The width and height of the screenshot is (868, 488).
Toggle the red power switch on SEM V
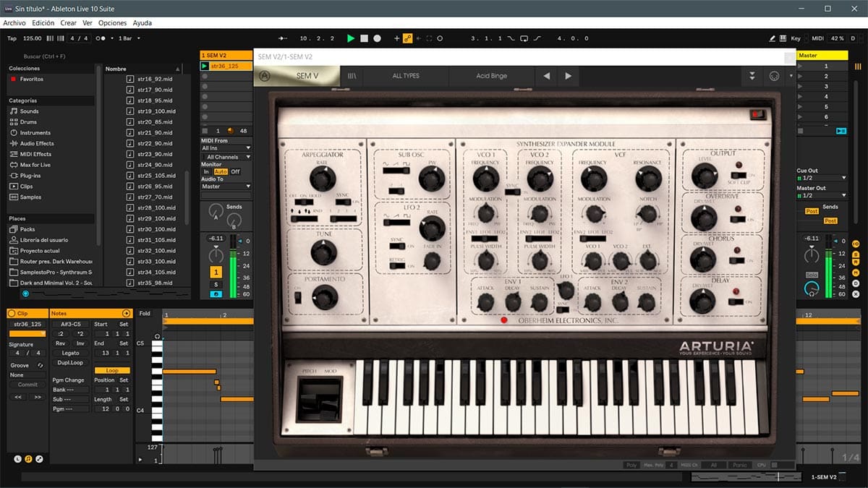[x=758, y=114]
